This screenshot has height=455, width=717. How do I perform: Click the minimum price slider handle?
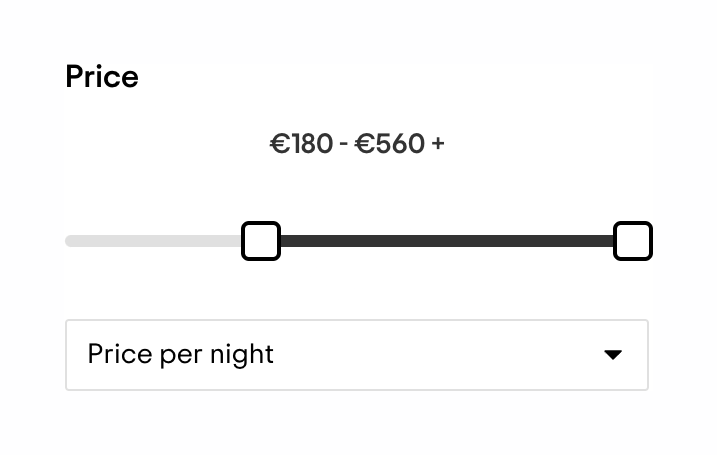pyautogui.click(x=261, y=241)
